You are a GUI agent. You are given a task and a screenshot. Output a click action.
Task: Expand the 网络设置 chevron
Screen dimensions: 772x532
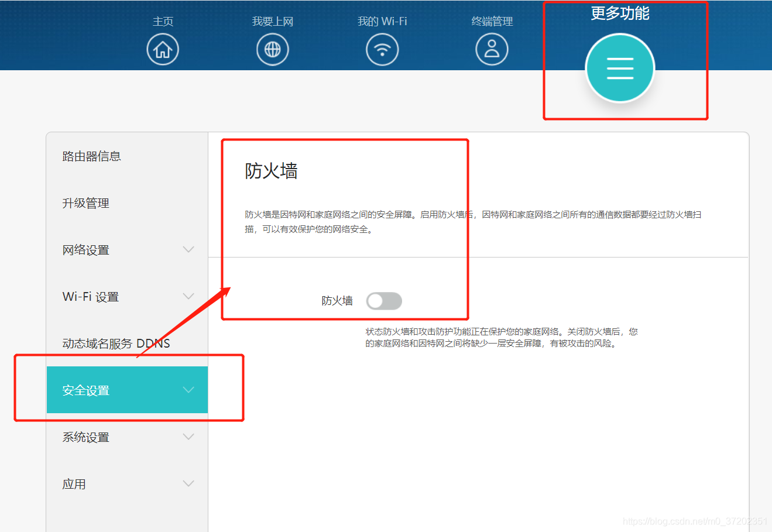pyautogui.click(x=188, y=250)
